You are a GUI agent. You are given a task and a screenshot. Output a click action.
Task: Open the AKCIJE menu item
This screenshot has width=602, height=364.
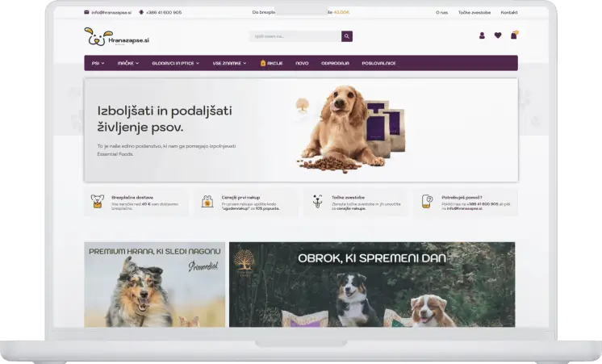(271, 63)
